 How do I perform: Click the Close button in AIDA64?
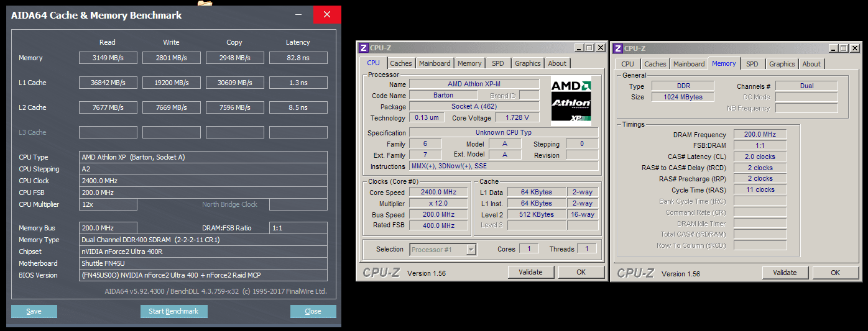pyautogui.click(x=313, y=311)
